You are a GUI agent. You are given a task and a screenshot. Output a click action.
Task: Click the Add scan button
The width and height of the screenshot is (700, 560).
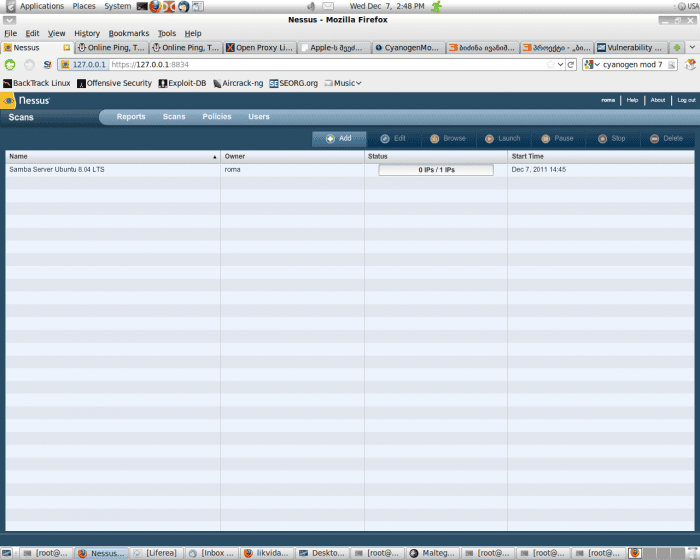(x=339, y=138)
